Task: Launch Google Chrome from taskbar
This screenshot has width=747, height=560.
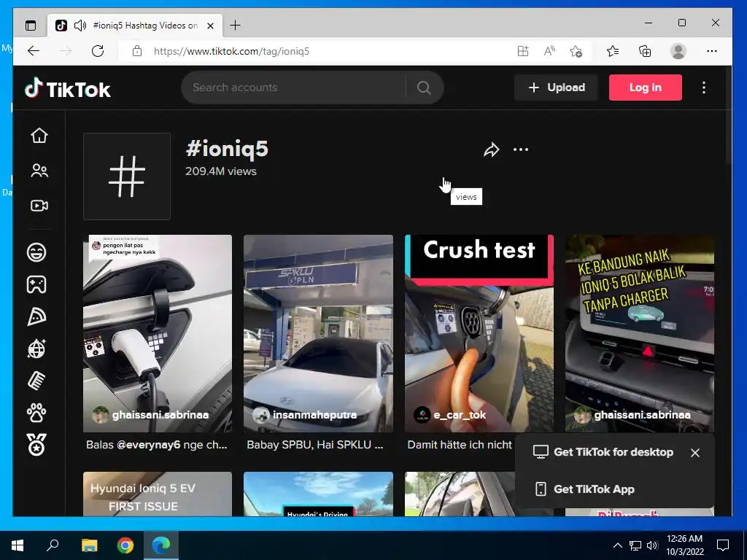Action: [x=125, y=545]
